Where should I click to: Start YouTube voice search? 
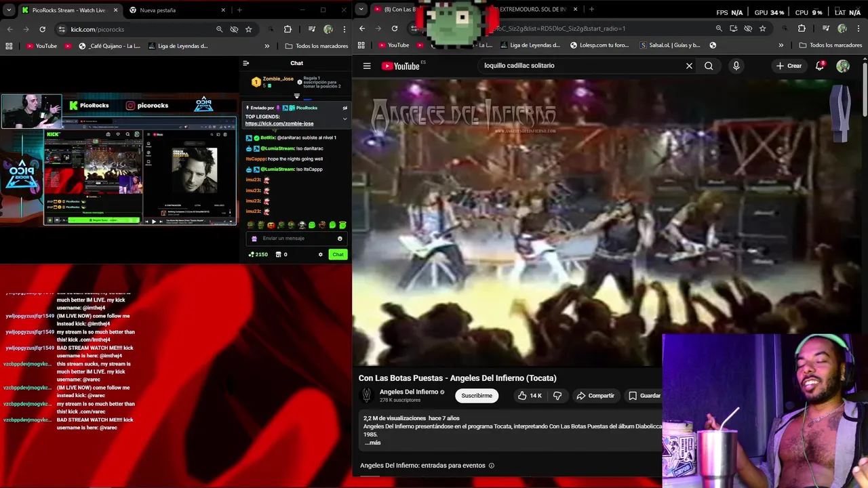pos(736,66)
